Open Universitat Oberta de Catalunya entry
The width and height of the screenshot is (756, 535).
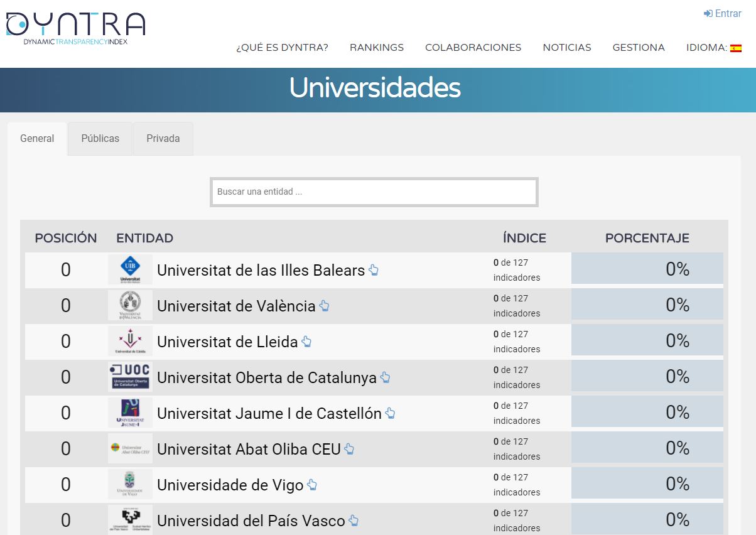(267, 378)
